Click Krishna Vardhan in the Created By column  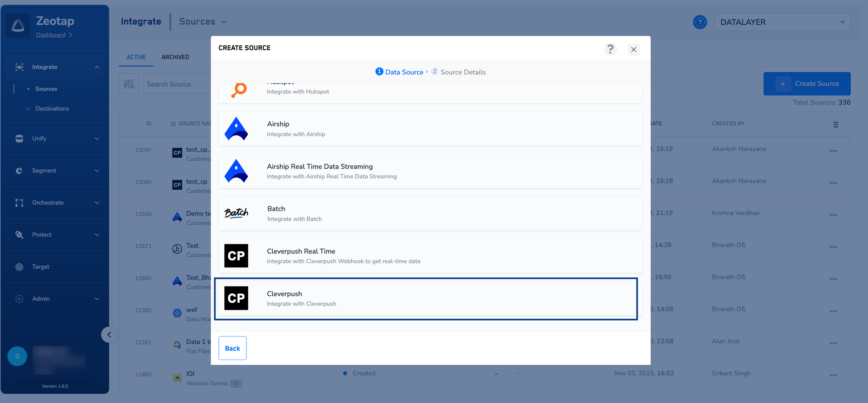click(735, 213)
